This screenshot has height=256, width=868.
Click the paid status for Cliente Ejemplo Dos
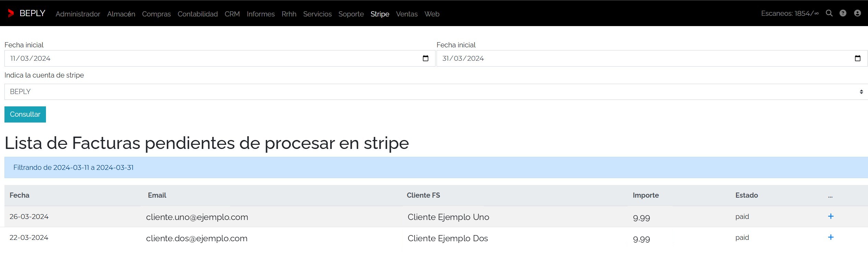pos(742,237)
